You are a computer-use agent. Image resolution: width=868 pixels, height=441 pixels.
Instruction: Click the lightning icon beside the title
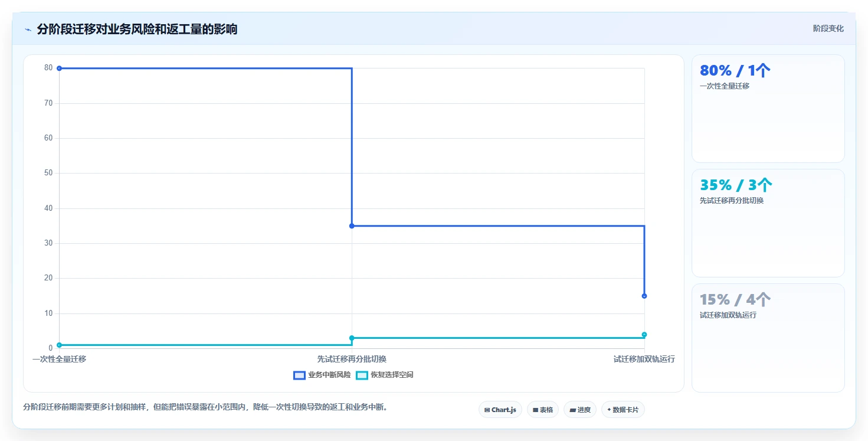pos(28,30)
